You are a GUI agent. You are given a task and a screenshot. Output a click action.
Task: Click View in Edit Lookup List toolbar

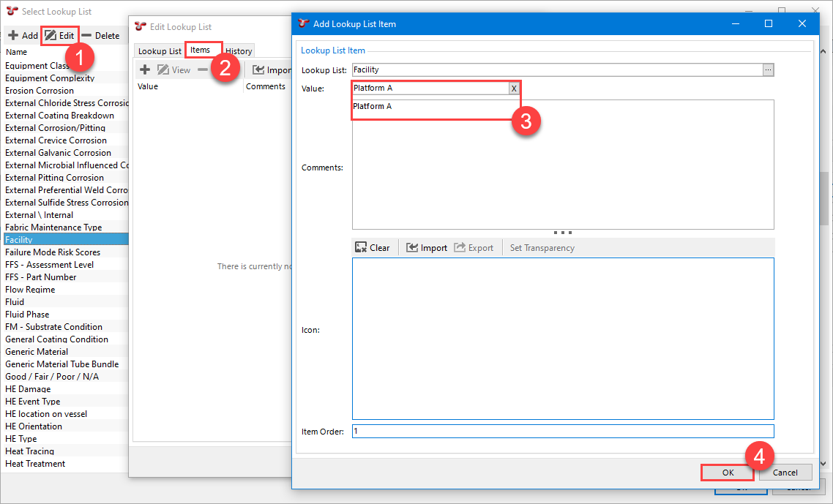(x=173, y=69)
